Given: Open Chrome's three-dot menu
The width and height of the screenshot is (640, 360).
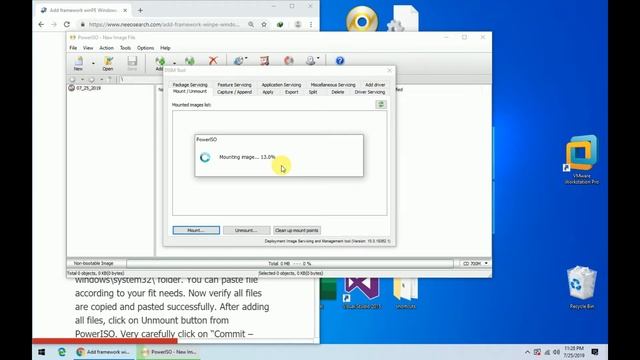Looking at the screenshot, I should 311,24.
